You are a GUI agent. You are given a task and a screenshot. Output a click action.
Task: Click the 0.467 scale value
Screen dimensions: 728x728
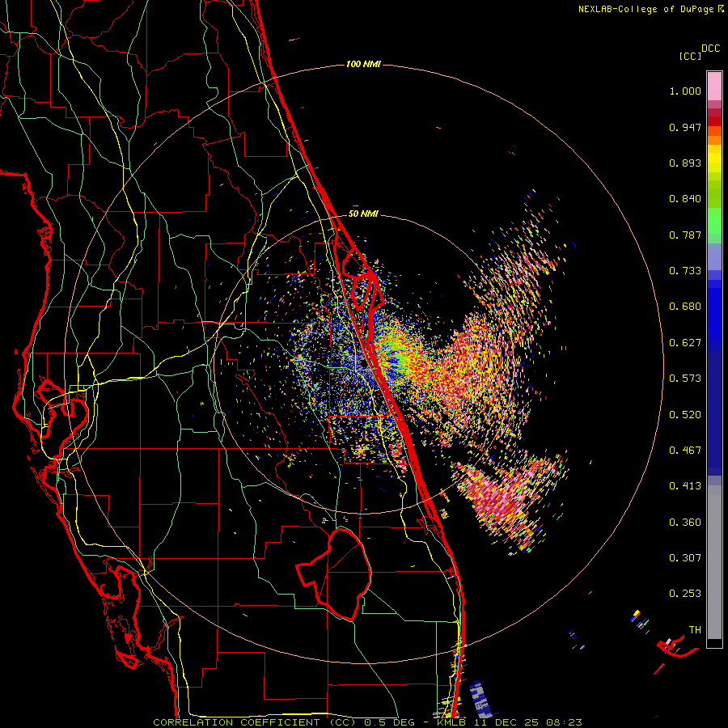point(685,451)
